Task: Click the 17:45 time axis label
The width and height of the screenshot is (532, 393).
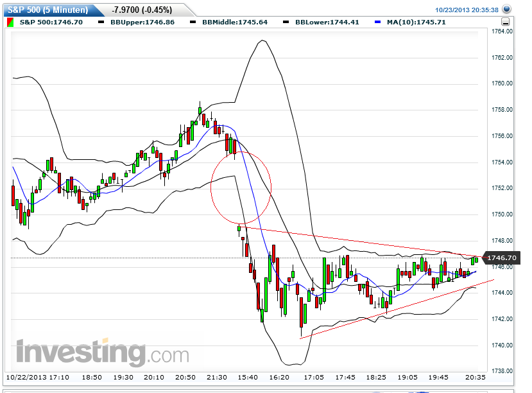Action: pyautogui.click(x=345, y=378)
